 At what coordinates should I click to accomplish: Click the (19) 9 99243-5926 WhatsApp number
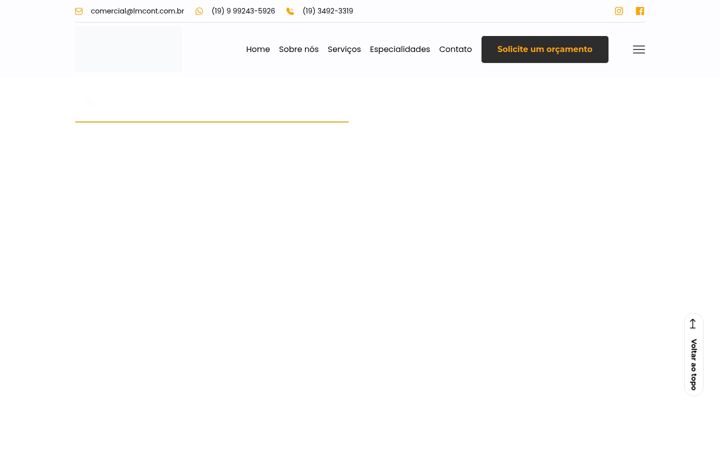coord(243,11)
